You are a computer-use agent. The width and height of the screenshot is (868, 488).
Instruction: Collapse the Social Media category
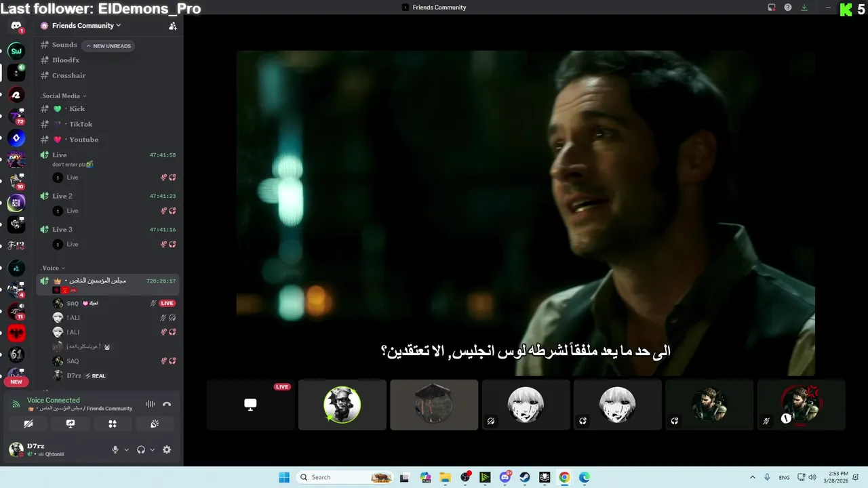64,96
